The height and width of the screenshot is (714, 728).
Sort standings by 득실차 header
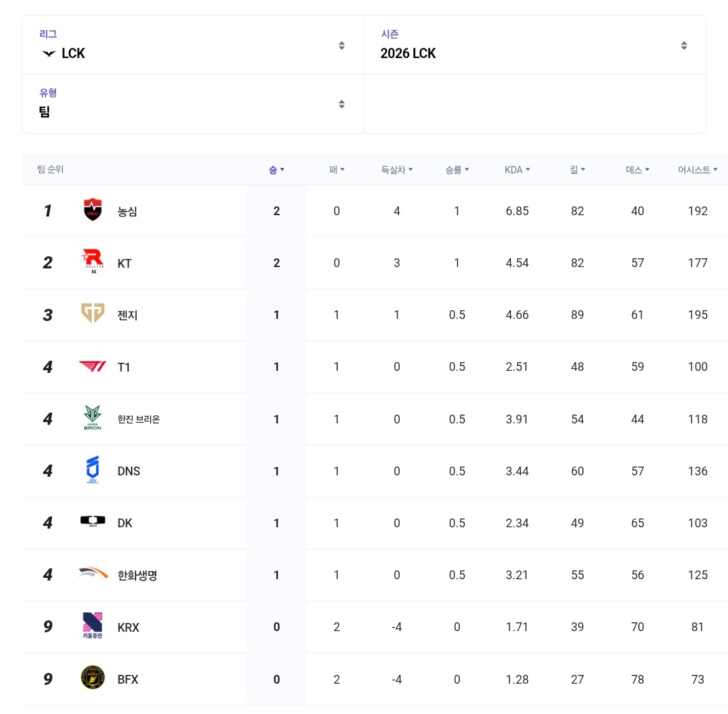[396, 170]
